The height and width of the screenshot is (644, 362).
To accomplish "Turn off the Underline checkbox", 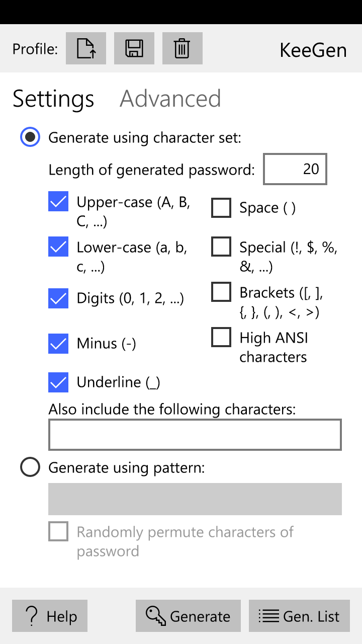I will pyautogui.click(x=59, y=382).
